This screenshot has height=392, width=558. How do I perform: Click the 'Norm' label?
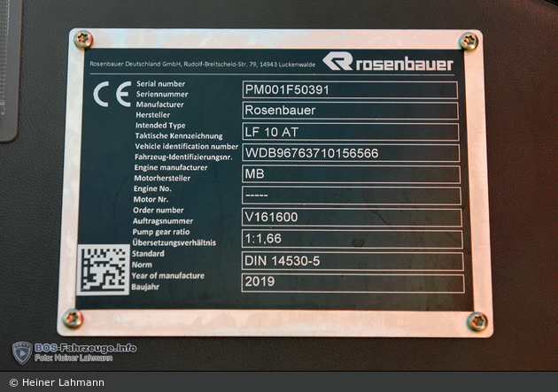142,265
